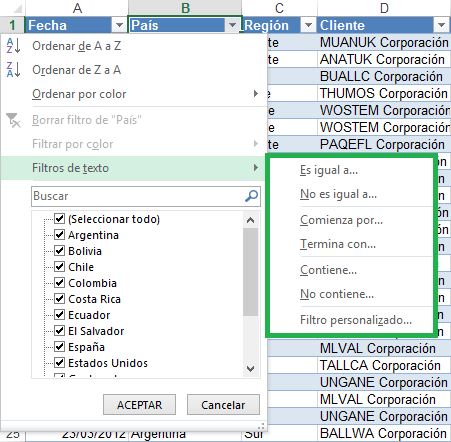451x442 pixels.
Task: Click the ANATUK Corporación cell
Action: (384, 59)
